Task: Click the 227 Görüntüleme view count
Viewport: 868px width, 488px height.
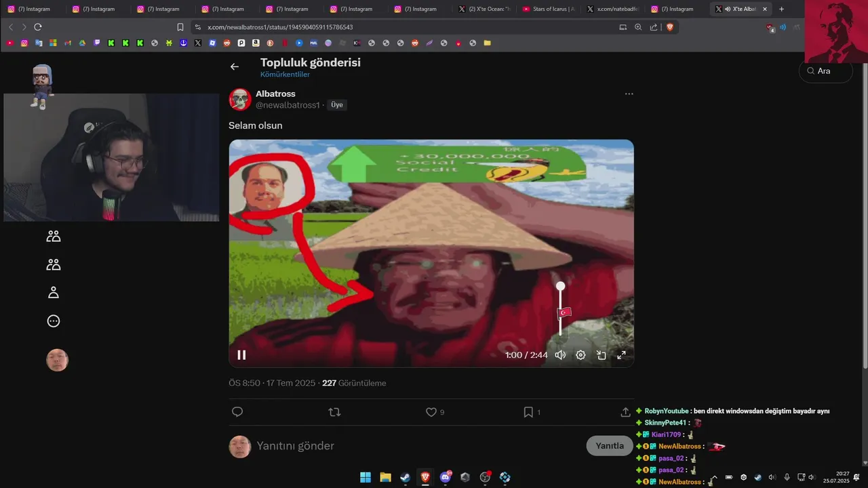Action: pos(354,383)
